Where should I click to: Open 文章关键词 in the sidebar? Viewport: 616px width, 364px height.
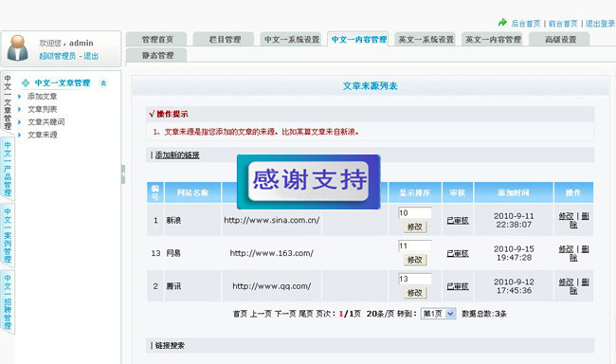click(x=46, y=122)
